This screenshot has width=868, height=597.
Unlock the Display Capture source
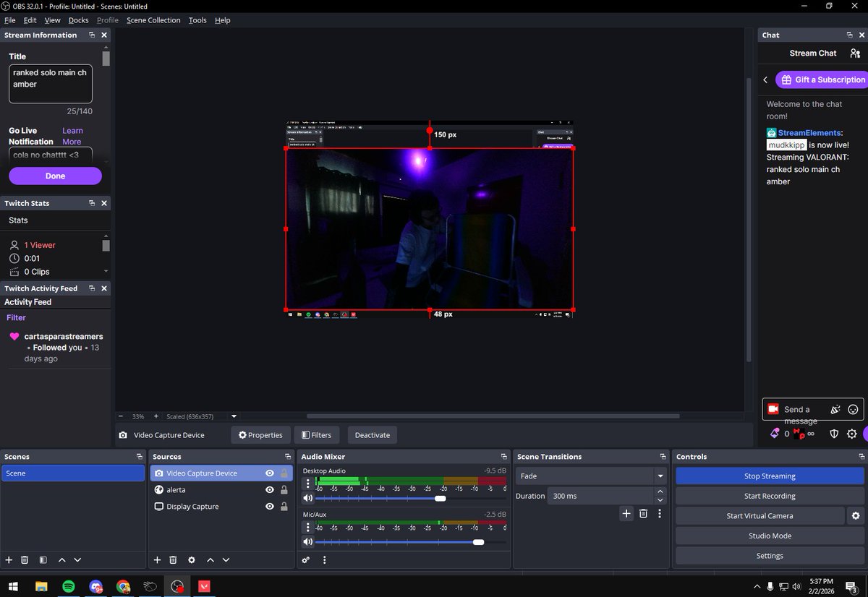point(284,507)
